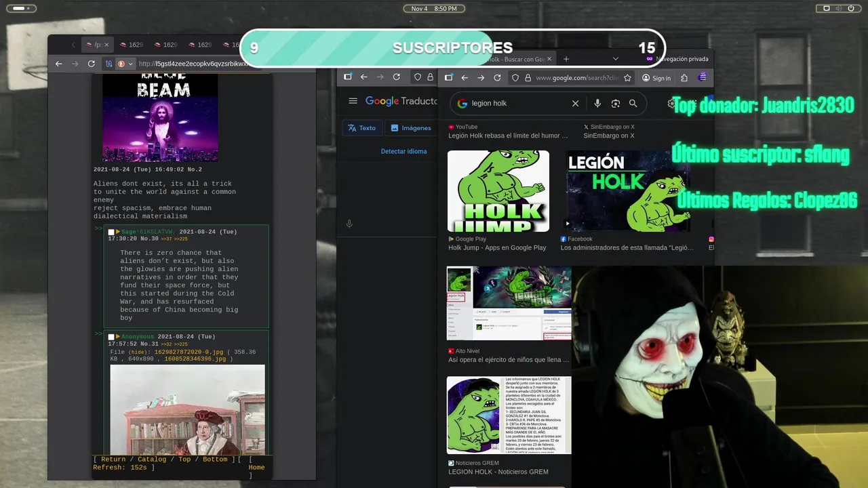
Task: Click the tracking protection shield in Google window
Action: pyautogui.click(x=515, y=78)
